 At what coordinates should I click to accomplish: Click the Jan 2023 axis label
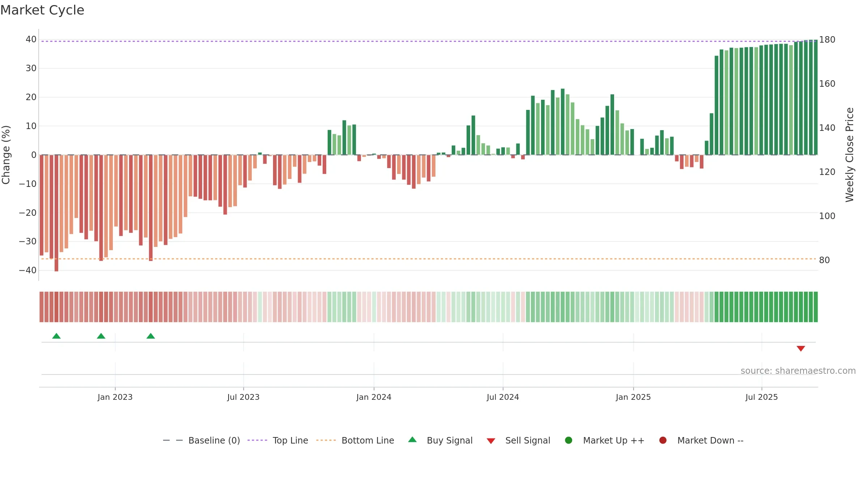tap(115, 397)
